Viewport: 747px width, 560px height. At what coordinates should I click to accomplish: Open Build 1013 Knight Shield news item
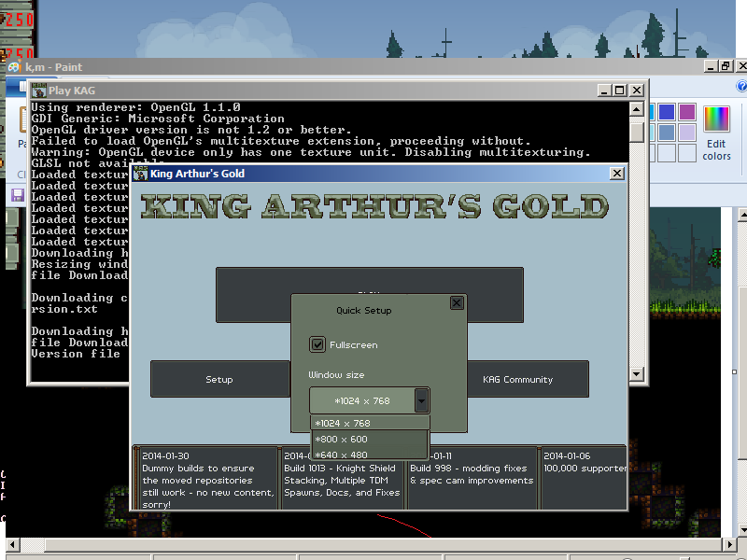(342, 479)
